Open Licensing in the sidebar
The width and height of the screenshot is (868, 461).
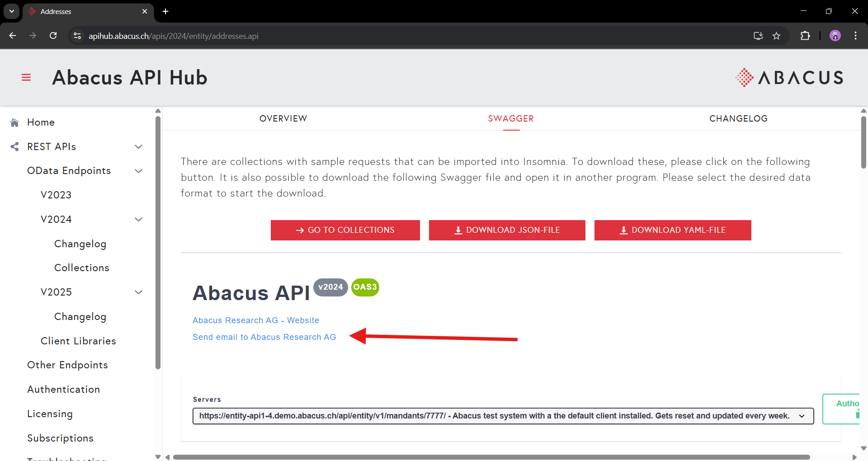click(50, 414)
